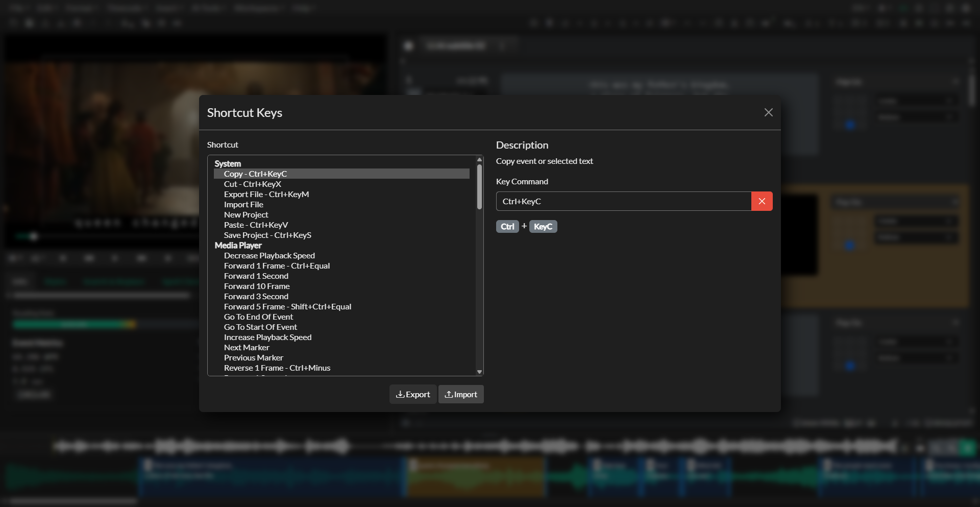Viewport: 980px width, 507px height.
Task: Select the Go To End Of Event shortcut
Action: pyautogui.click(x=258, y=317)
